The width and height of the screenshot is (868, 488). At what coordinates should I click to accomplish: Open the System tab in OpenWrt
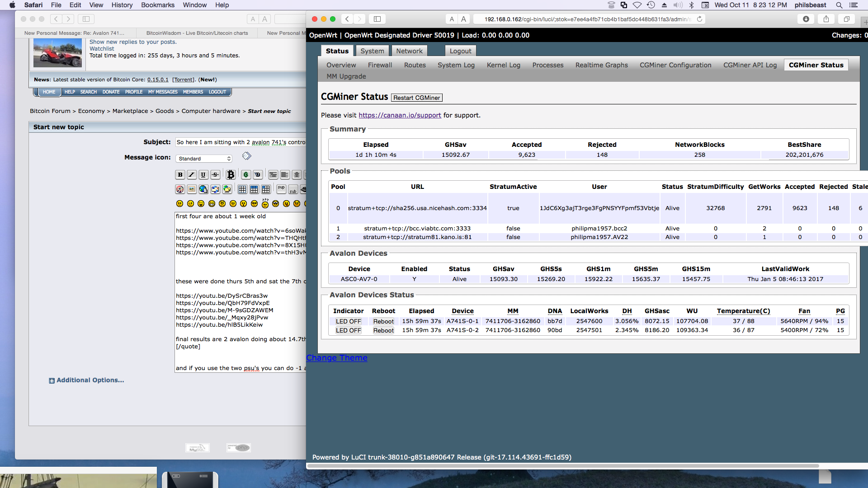click(x=372, y=51)
